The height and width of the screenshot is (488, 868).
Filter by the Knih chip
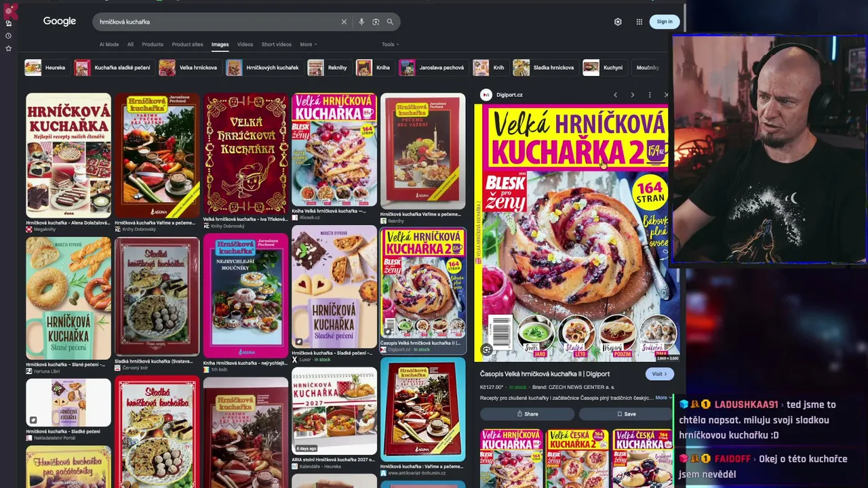click(x=489, y=68)
